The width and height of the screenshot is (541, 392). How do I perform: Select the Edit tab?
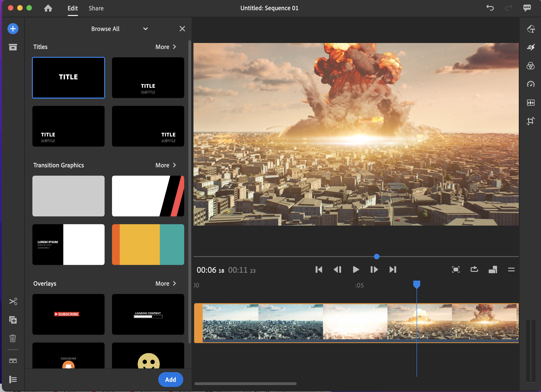(72, 8)
